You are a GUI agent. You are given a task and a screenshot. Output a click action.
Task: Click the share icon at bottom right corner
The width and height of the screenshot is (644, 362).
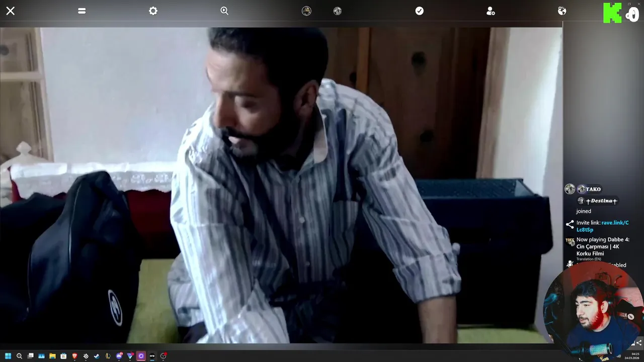[638, 343]
